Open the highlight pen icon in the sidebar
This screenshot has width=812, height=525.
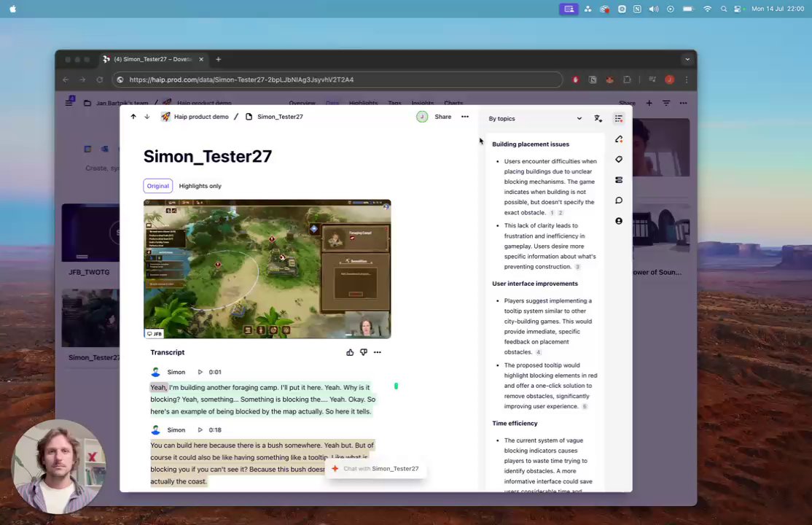click(619, 139)
